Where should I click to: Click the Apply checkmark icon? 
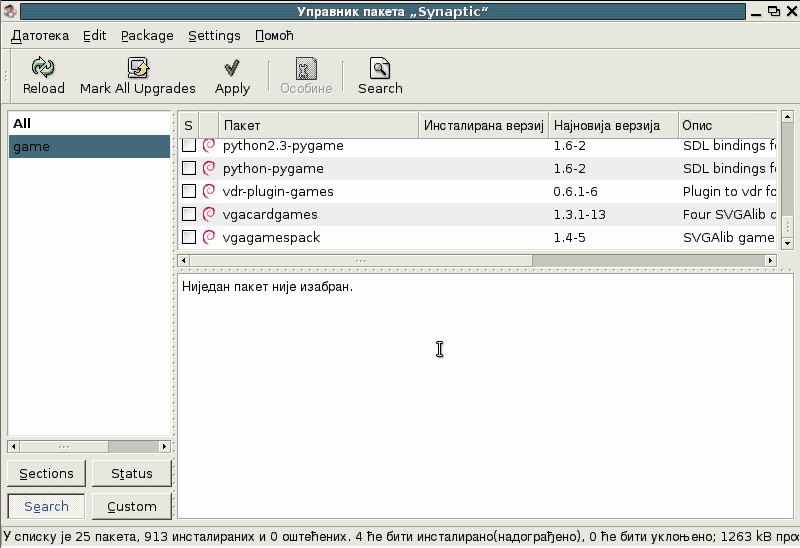[232, 67]
